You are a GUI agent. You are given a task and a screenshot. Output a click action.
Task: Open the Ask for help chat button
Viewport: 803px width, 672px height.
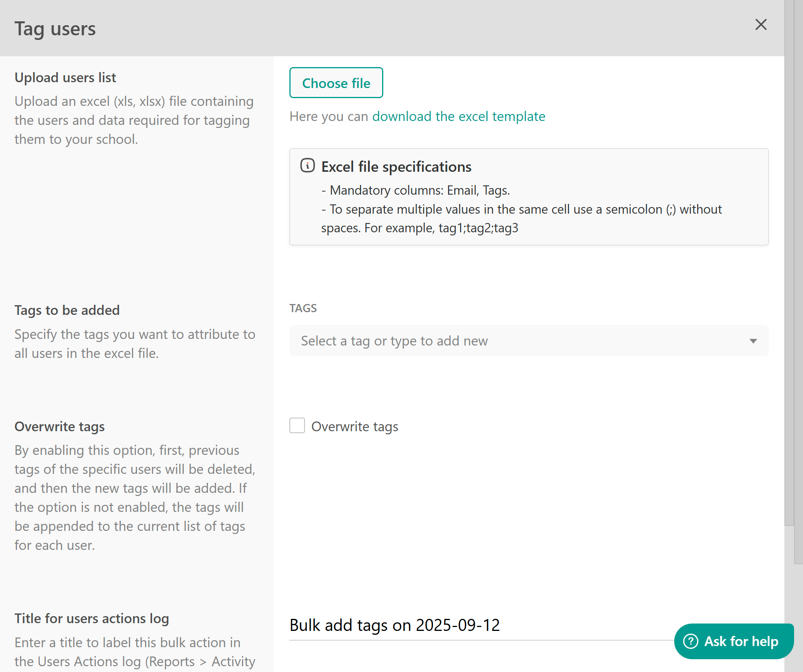point(734,641)
